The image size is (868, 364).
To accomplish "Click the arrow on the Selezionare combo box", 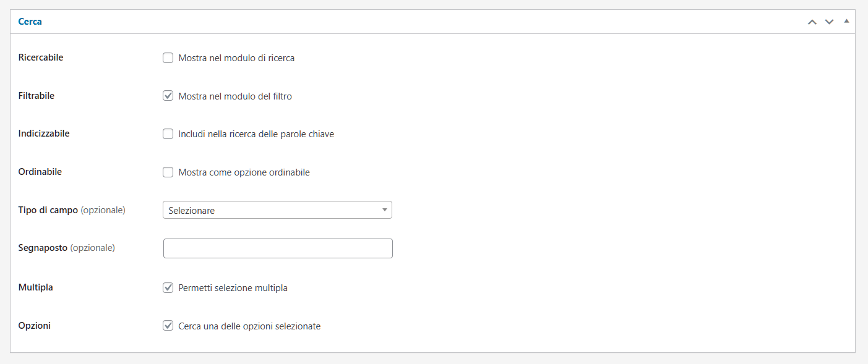I will [384, 210].
